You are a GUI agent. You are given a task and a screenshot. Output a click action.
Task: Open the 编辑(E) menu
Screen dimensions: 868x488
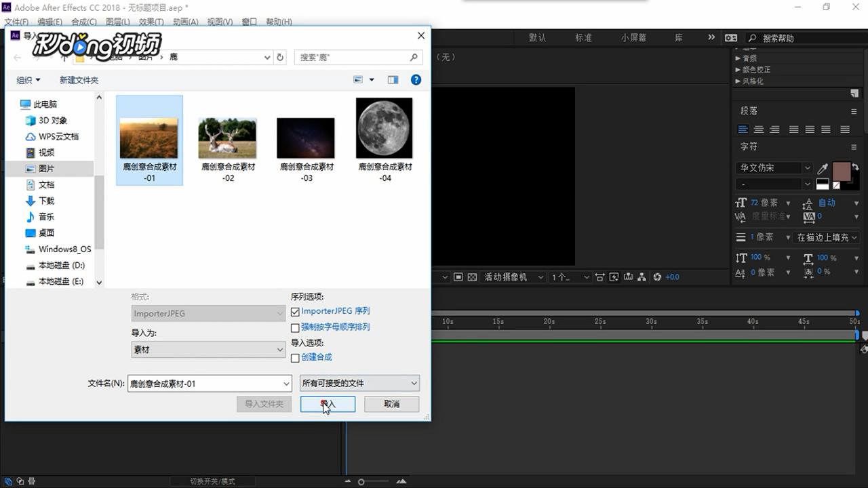[x=50, y=22]
